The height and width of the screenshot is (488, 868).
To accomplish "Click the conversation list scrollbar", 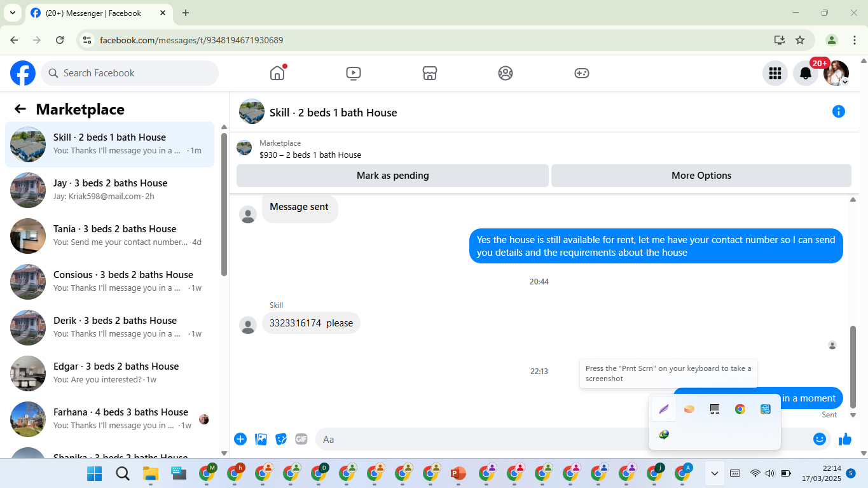I will (x=224, y=204).
